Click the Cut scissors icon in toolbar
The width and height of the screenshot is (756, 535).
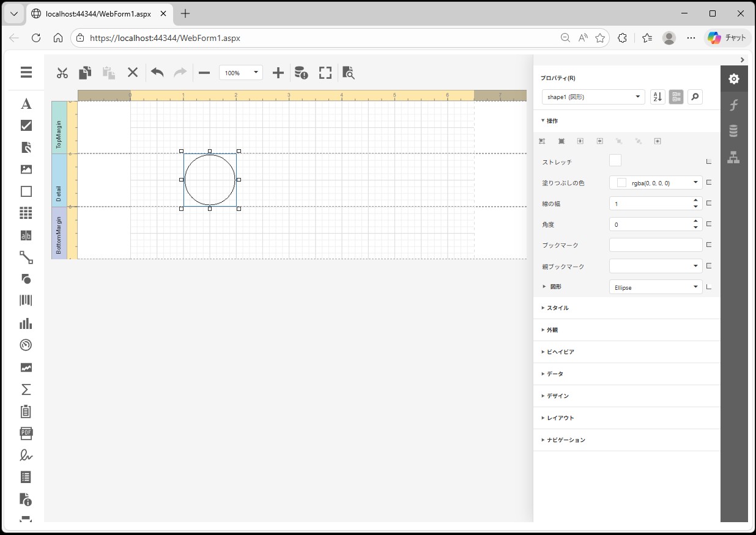click(x=62, y=73)
